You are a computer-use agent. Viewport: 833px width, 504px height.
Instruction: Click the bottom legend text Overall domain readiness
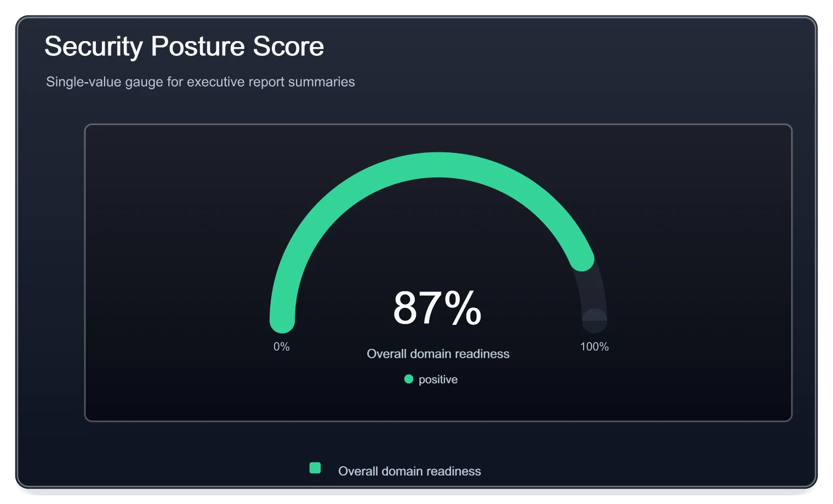[x=410, y=471]
